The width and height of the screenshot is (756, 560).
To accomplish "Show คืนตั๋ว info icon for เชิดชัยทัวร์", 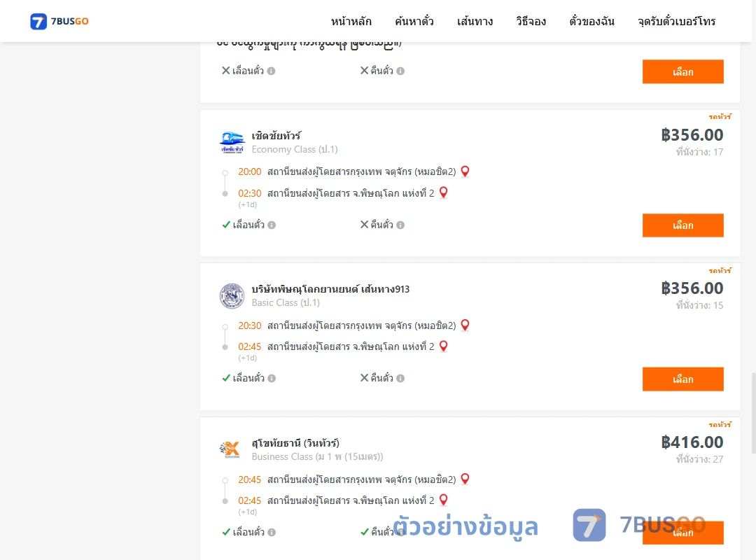I will click(x=400, y=225).
